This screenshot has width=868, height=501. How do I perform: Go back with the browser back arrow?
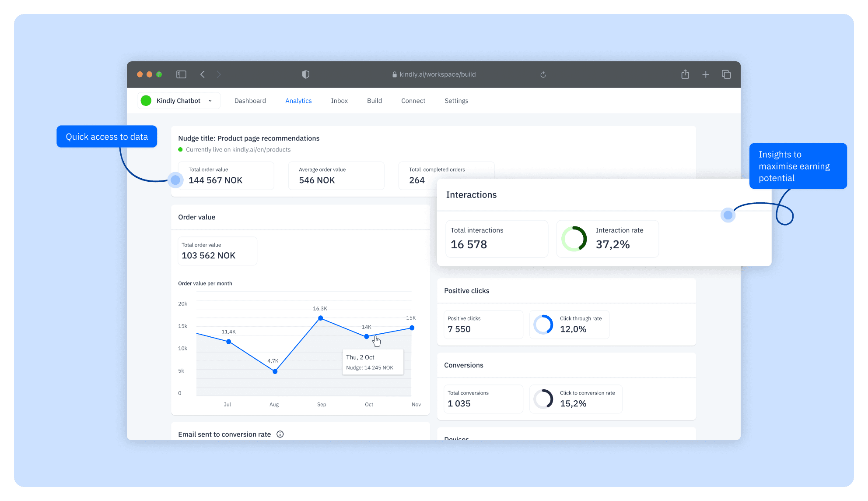point(203,74)
